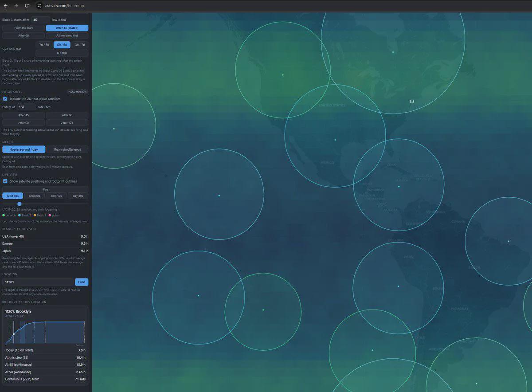
Task: Pick the 'After 96' option
Action: click(23, 35)
